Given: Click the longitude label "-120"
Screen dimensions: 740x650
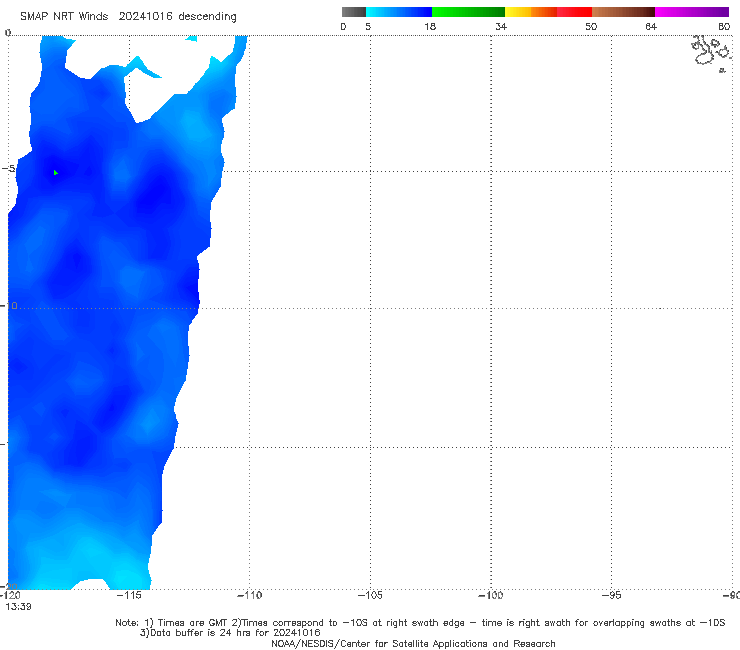Looking at the screenshot, I should tap(10, 595).
